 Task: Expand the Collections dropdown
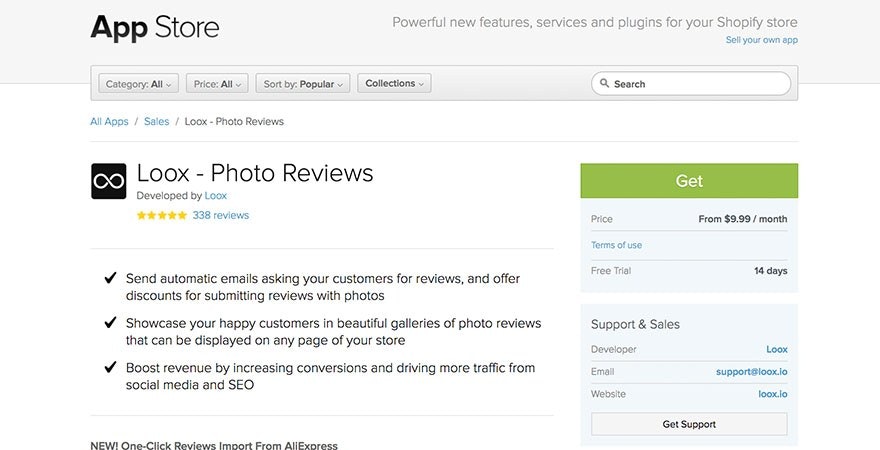coord(394,84)
